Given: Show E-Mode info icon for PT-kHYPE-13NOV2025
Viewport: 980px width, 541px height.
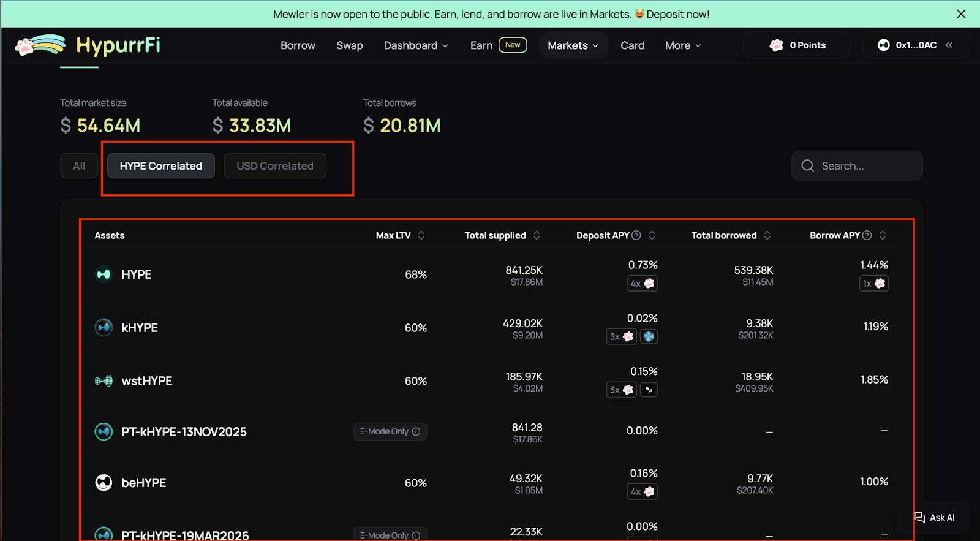Looking at the screenshot, I should coord(417,431).
